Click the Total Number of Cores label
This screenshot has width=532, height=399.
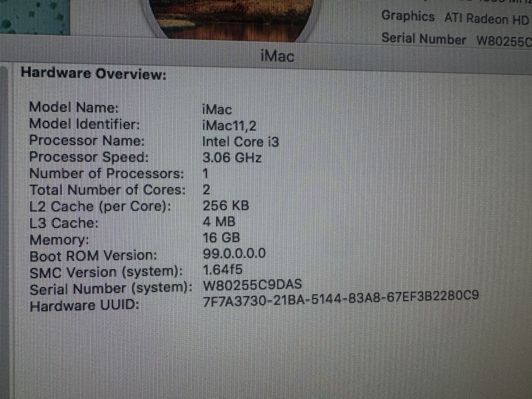tap(107, 190)
